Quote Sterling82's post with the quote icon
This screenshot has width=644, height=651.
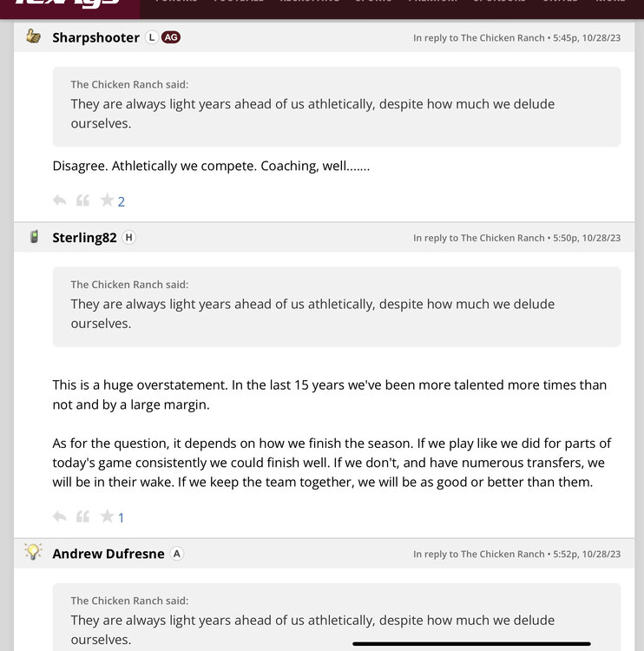tap(83, 516)
